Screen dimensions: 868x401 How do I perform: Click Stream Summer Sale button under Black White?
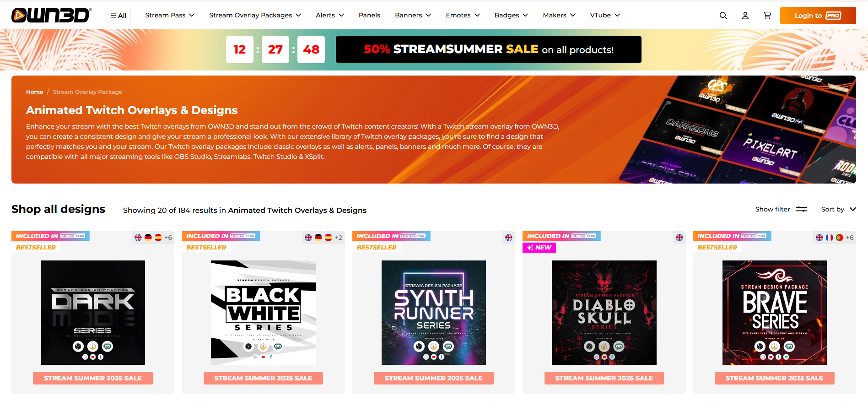pos(263,378)
